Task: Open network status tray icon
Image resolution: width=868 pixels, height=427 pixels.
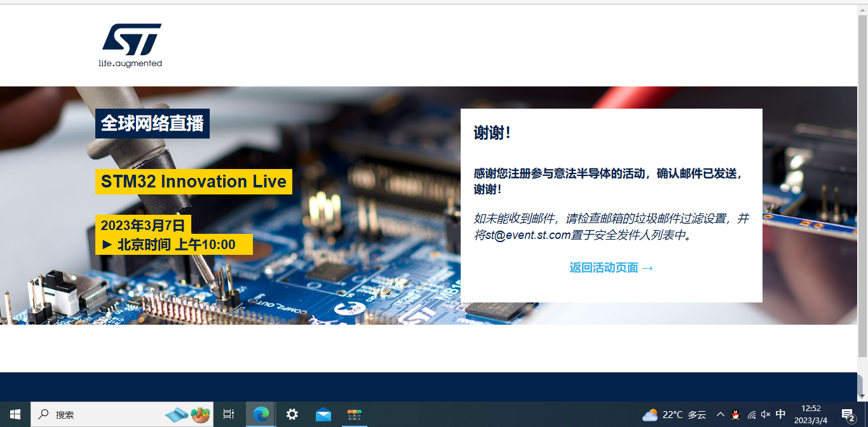Action: (751, 415)
